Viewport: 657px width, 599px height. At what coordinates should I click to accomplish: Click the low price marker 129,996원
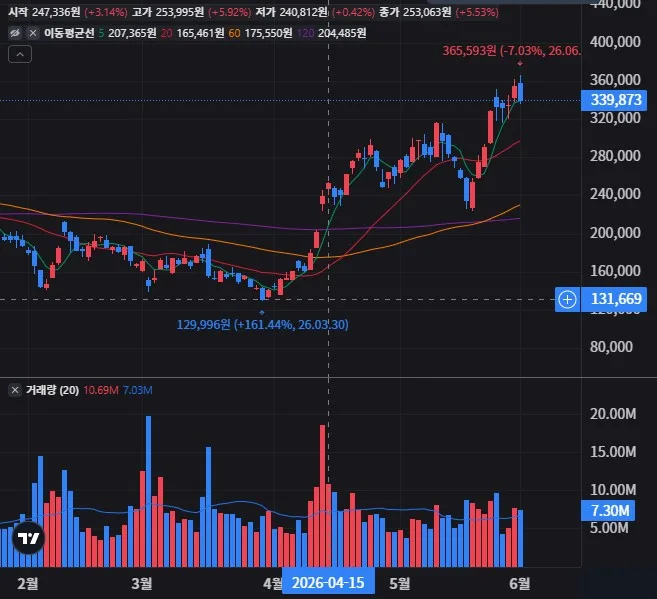262,325
